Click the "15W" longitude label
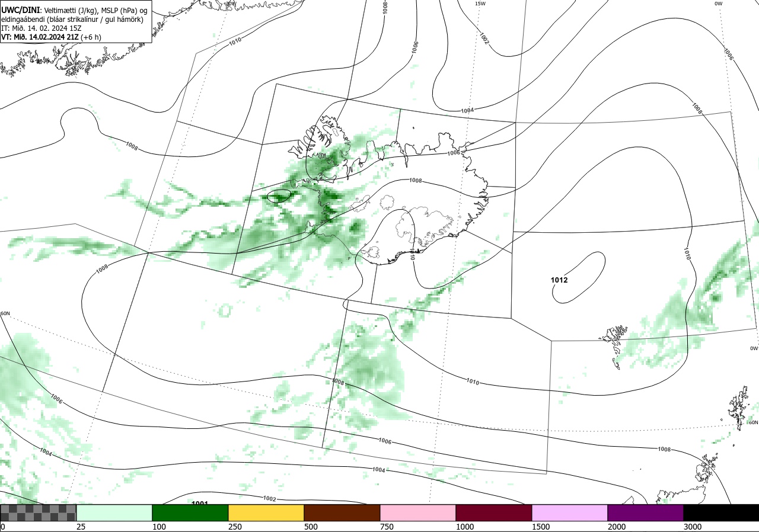Viewport: 759px width, 532px height. click(x=480, y=4)
